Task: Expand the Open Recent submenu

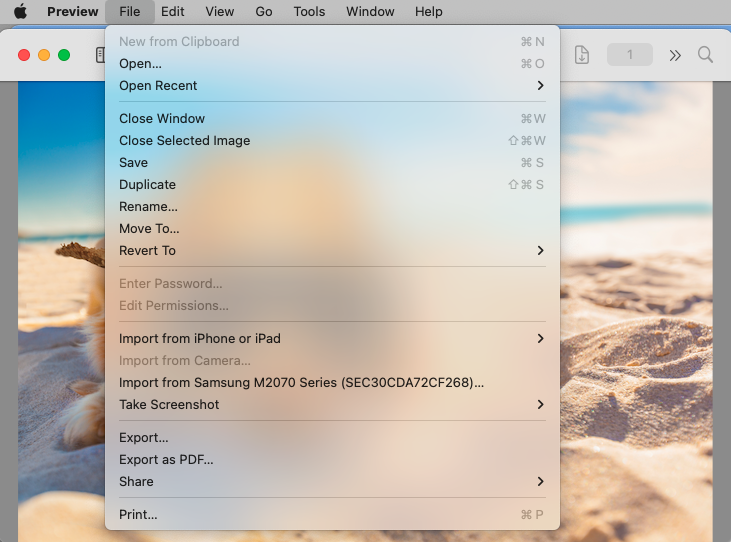Action: point(332,85)
